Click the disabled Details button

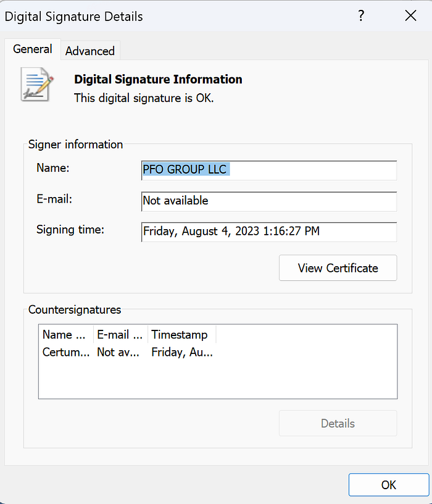point(338,423)
